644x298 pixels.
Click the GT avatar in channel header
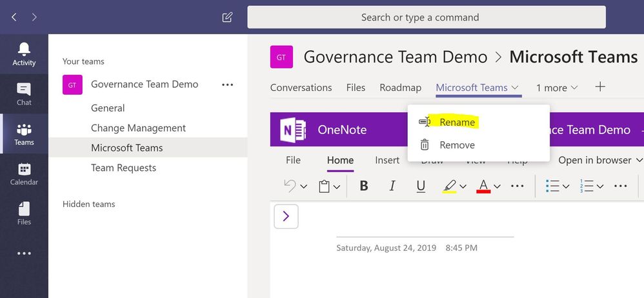click(x=281, y=57)
